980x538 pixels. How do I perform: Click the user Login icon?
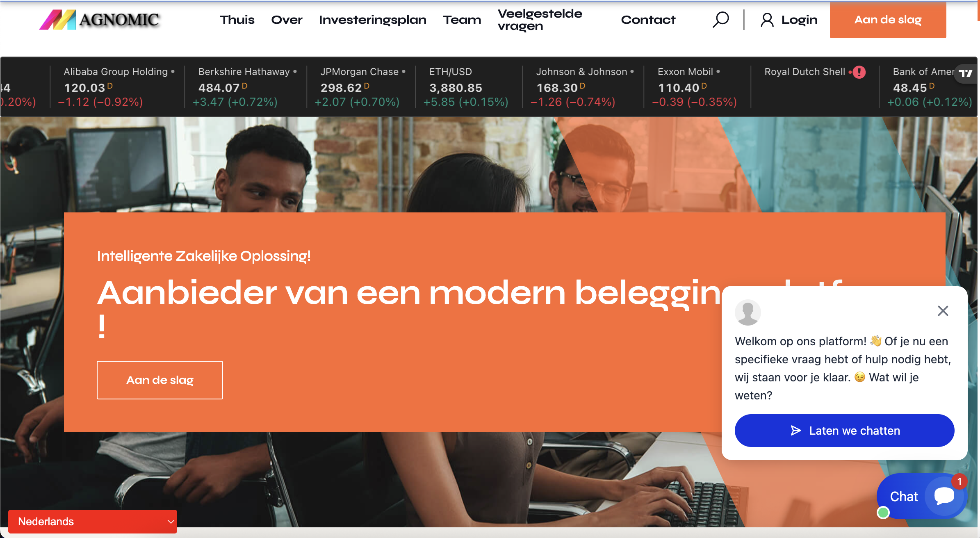(x=767, y=20)
